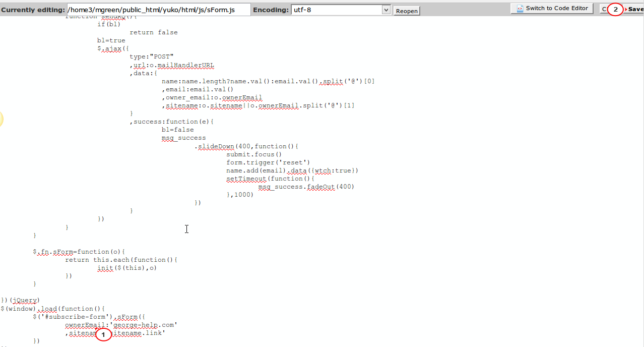
Task: Click the Reopen button
Action: click(406, 11)
